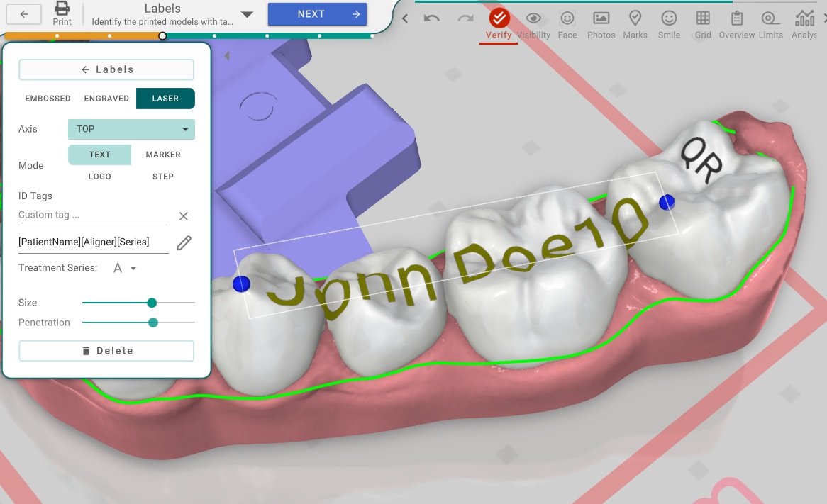The height and width of the screenshot is (504, 827).
Task: Click the back arrow button
Action: click(x=23, y=14)
